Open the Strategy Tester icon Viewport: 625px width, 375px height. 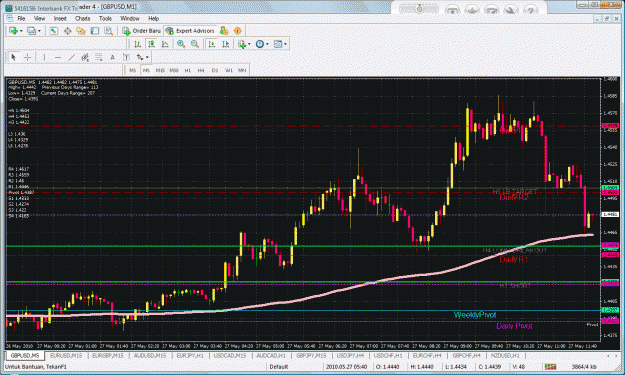point(108,31)
